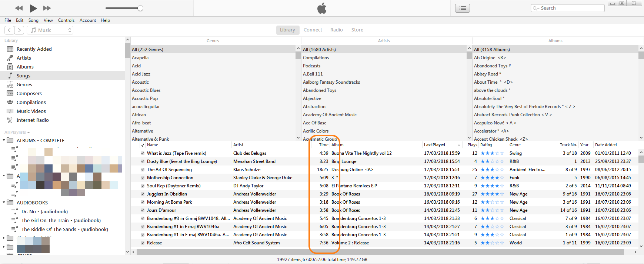This screenshot has width=644, height=264.
Task: Set star rating for Mothership Connection
Action: coord(492,178)
